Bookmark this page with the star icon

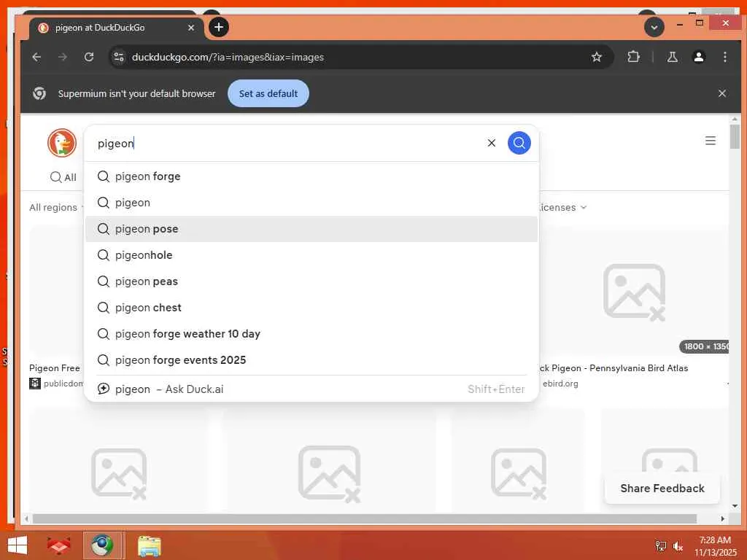click(596, 57)
